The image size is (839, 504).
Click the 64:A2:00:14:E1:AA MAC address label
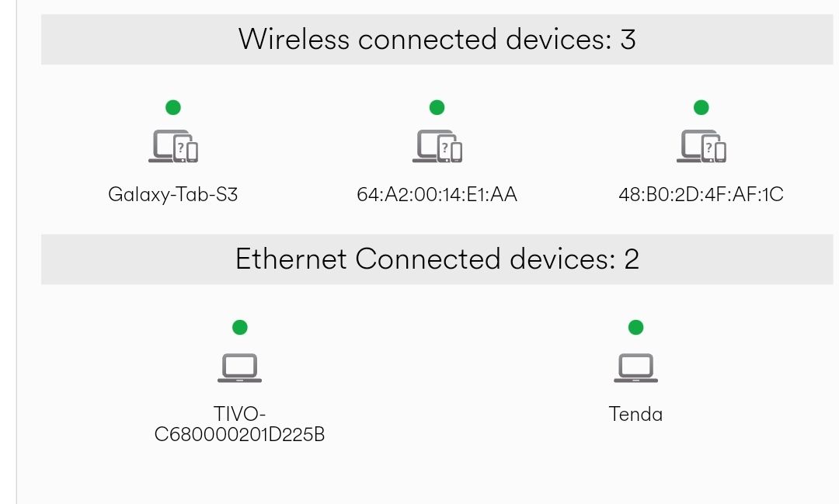437,194
